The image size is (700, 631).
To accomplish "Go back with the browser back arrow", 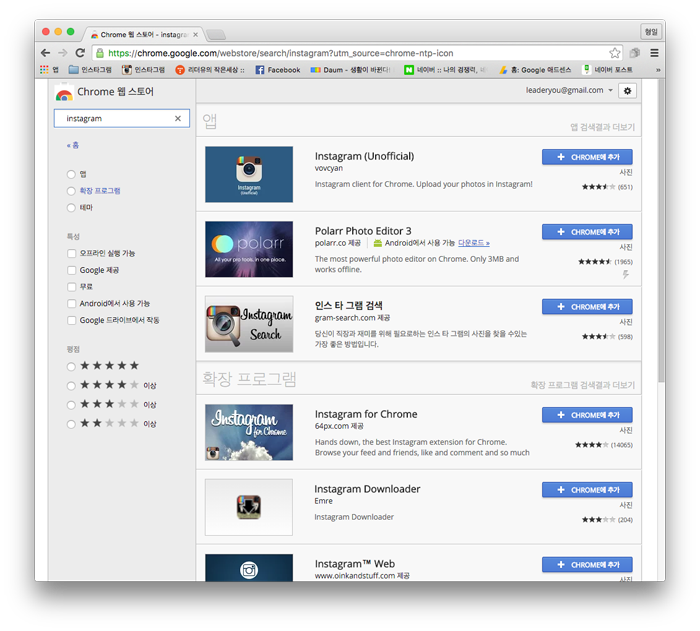I will pyautogui.click(x=46, y=53).
